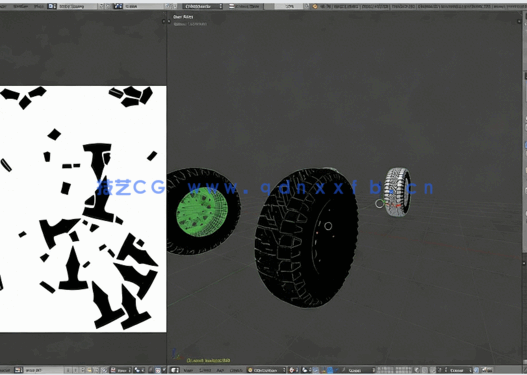Click the OpenGL render animation icon
Viewport: 527px width, 375px height.
pos(490,370)
